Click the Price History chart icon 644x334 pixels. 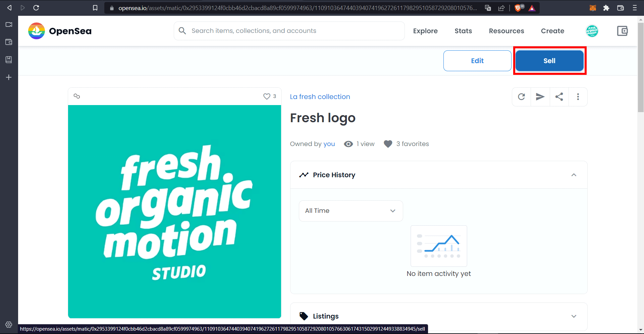point(304,175)
